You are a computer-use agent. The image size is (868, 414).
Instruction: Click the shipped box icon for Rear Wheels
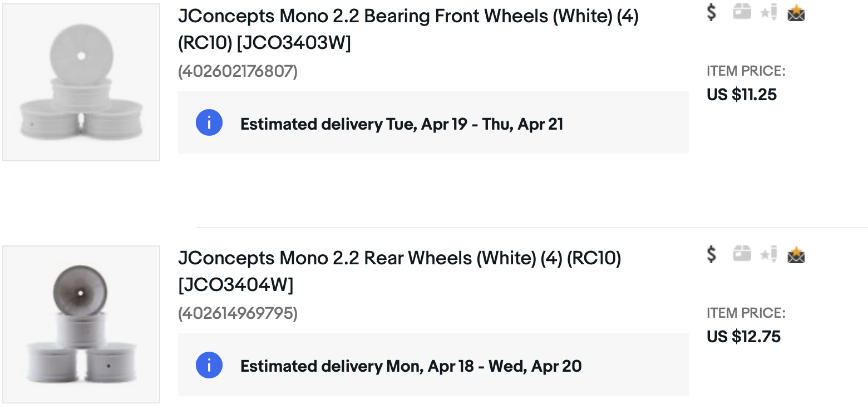point(742,254)
